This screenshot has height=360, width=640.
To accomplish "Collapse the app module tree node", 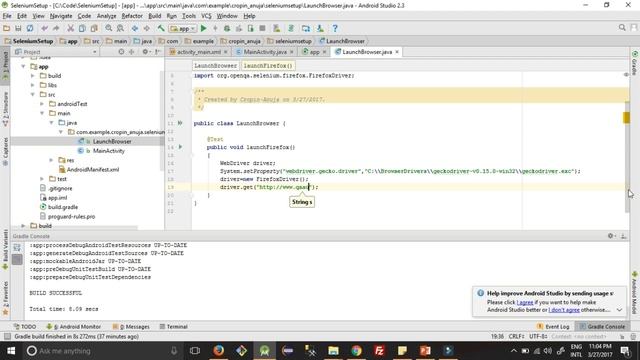I will click(x=23, y=67).
